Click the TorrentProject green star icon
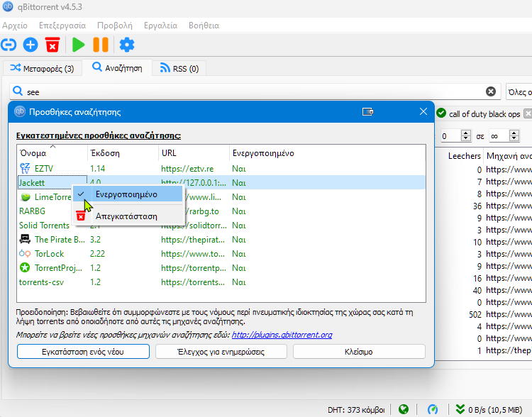The height and width of the screenshot is (417, 532). tap(25, 267)
